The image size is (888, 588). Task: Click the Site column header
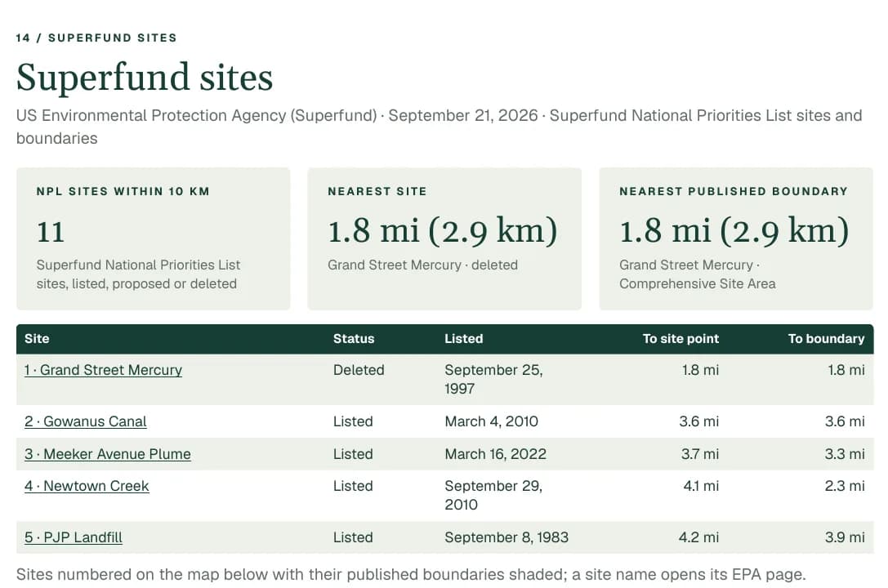(x=37, y=338)
